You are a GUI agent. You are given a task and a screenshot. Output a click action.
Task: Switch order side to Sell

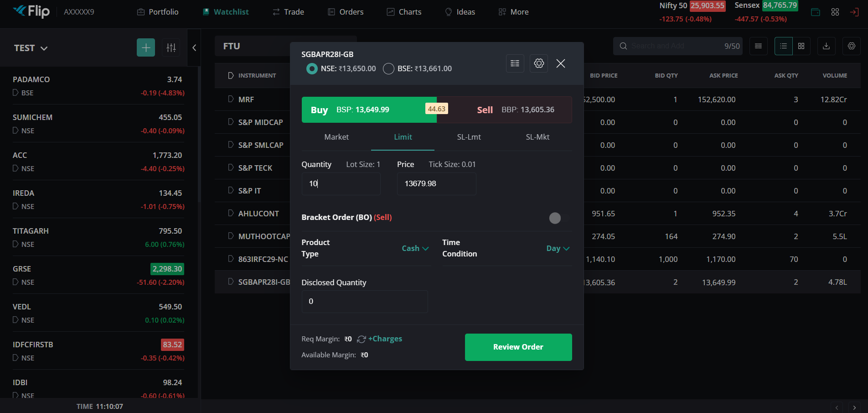[x=504, y=110]
